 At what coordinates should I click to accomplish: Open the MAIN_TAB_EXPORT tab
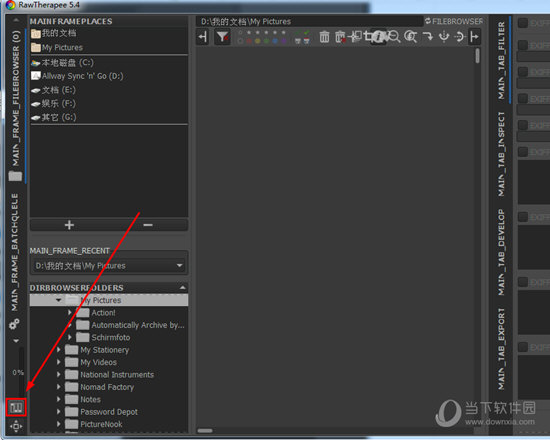pos(501,349)
